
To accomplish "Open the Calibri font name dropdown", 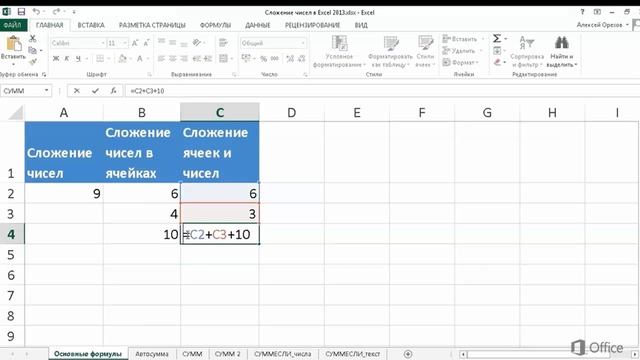I will (103, 43).
